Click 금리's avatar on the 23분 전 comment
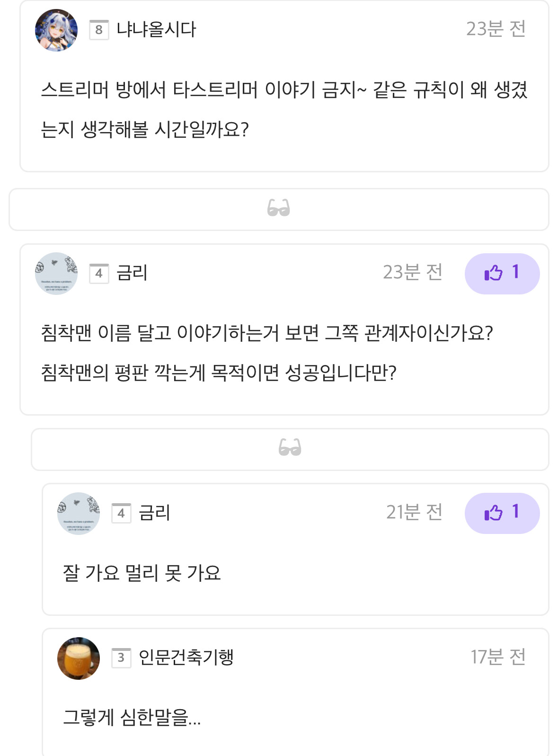The image size is (558, 756). tap(56, 274)
